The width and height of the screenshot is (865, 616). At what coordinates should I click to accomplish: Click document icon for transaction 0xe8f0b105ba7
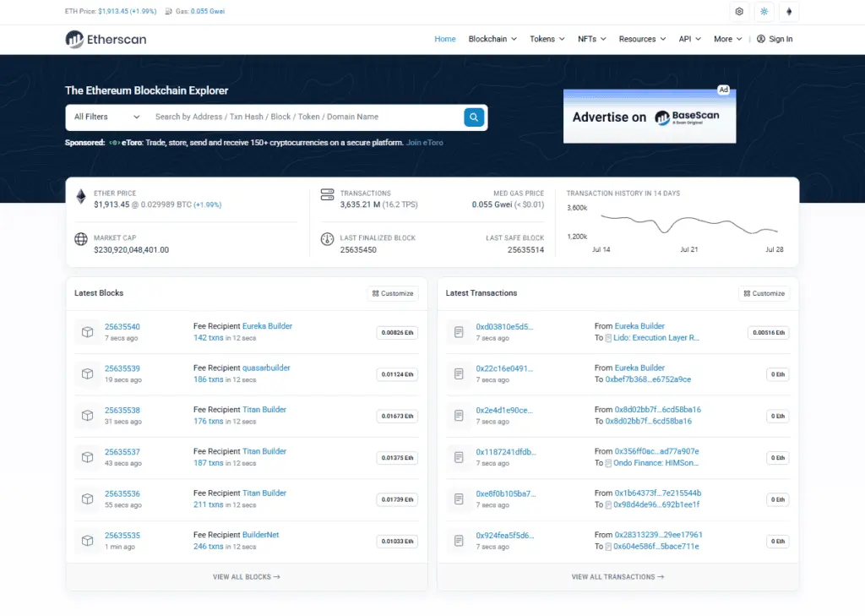coord(459,499)
